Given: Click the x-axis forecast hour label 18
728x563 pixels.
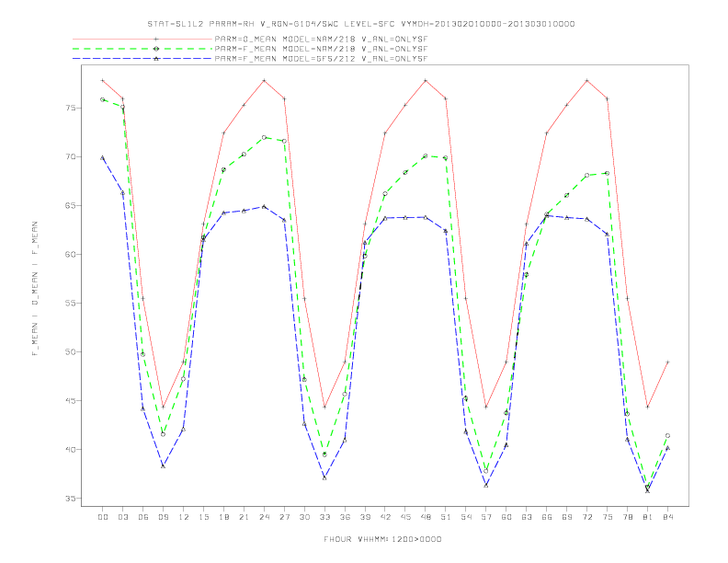Looking at the screenshot, I should click(x=223, y=517).
